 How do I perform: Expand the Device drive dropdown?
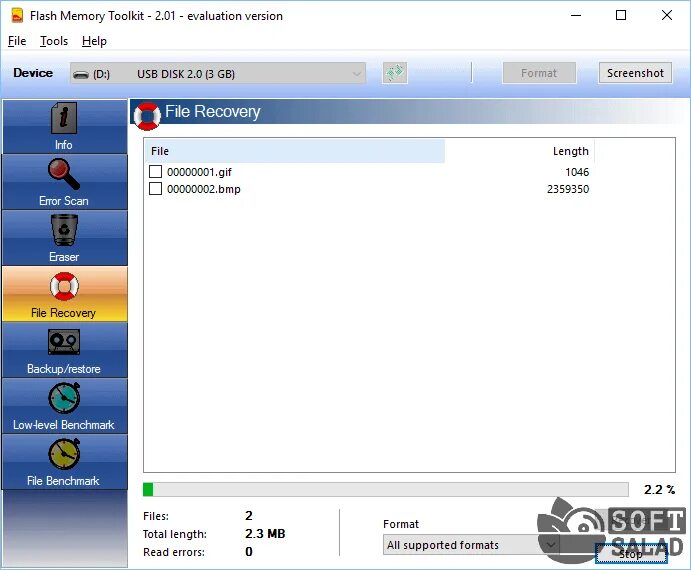pyautogui.click(x=218, y=73)
